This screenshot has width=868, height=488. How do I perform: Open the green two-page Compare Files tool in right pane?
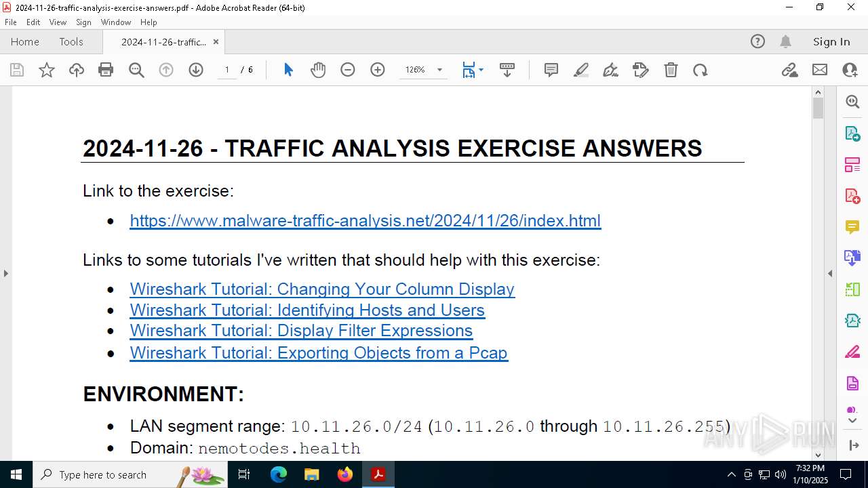[852, 289]
